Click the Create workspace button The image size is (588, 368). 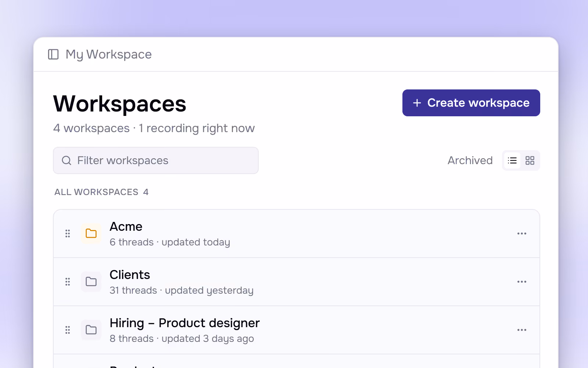471,103
